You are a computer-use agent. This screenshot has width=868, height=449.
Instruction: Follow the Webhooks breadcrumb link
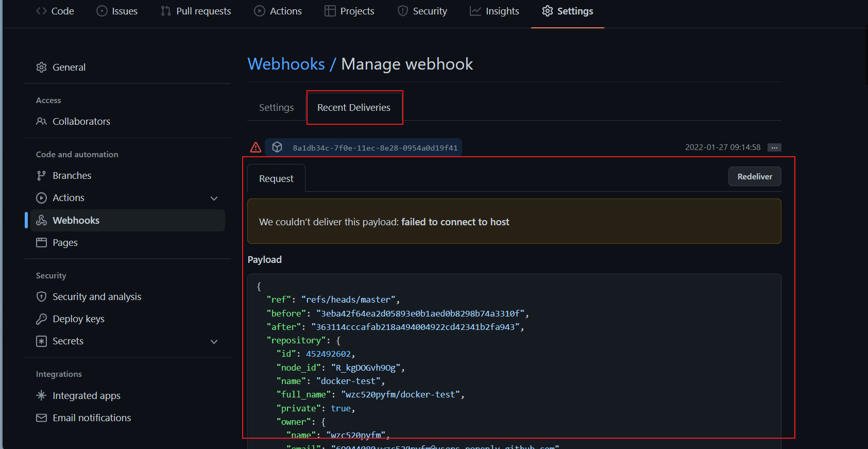(286, 64)
